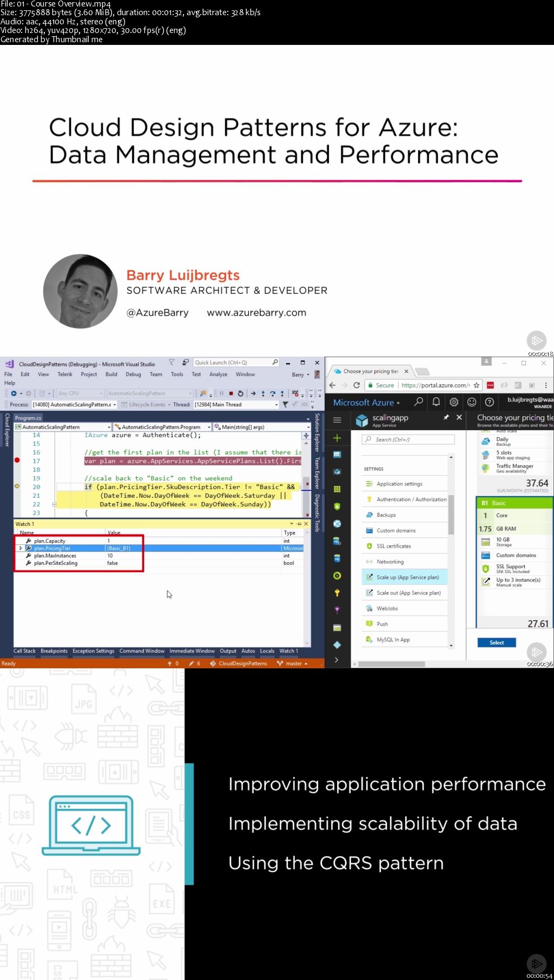This screenshot has height=980, width=554.
Task: Click the bookmark star icon in address bar
Action: [476, 385]
